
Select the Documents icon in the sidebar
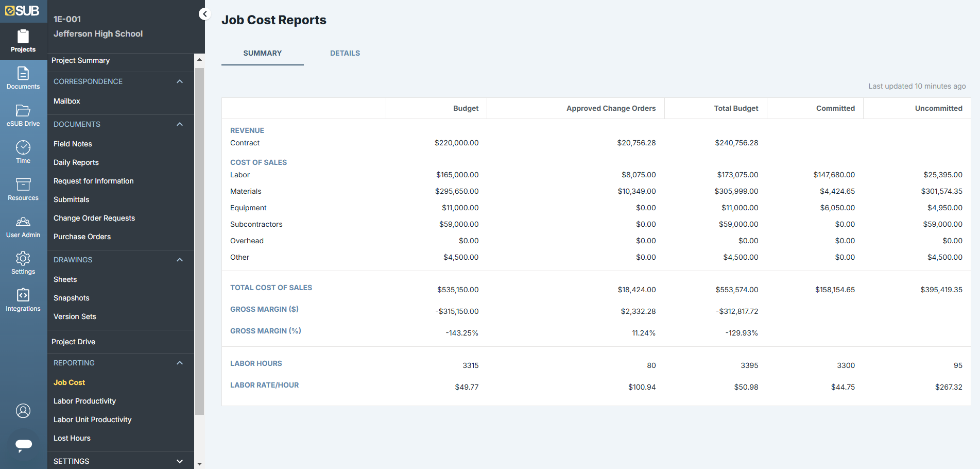(23, 78)
